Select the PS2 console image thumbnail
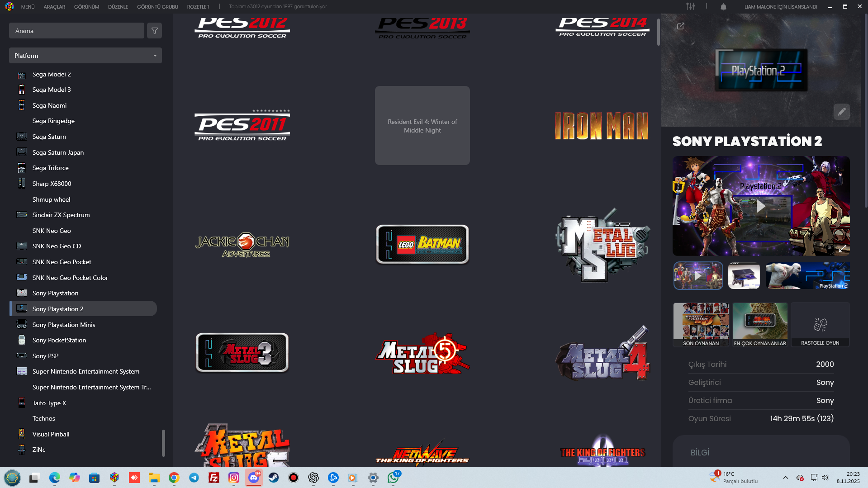 (x=744, y=275)
